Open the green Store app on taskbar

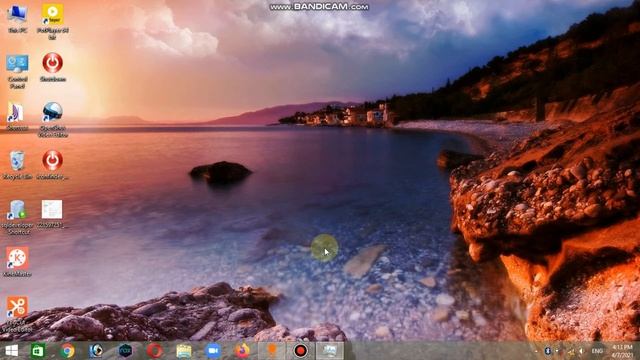point(38,351)
